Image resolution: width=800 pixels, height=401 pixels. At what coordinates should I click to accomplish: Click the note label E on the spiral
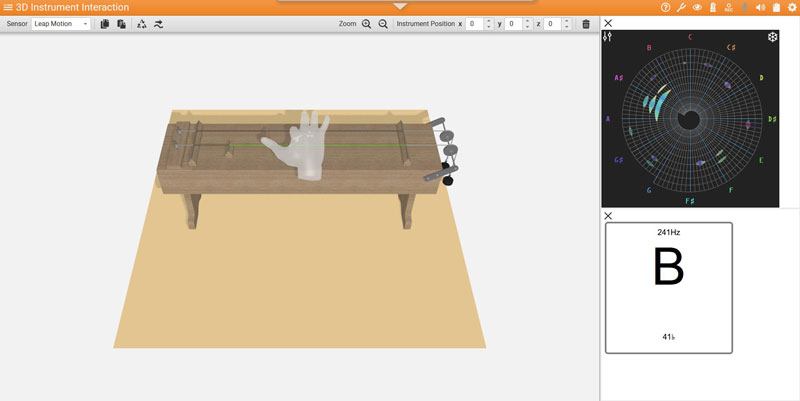[761, 160]
